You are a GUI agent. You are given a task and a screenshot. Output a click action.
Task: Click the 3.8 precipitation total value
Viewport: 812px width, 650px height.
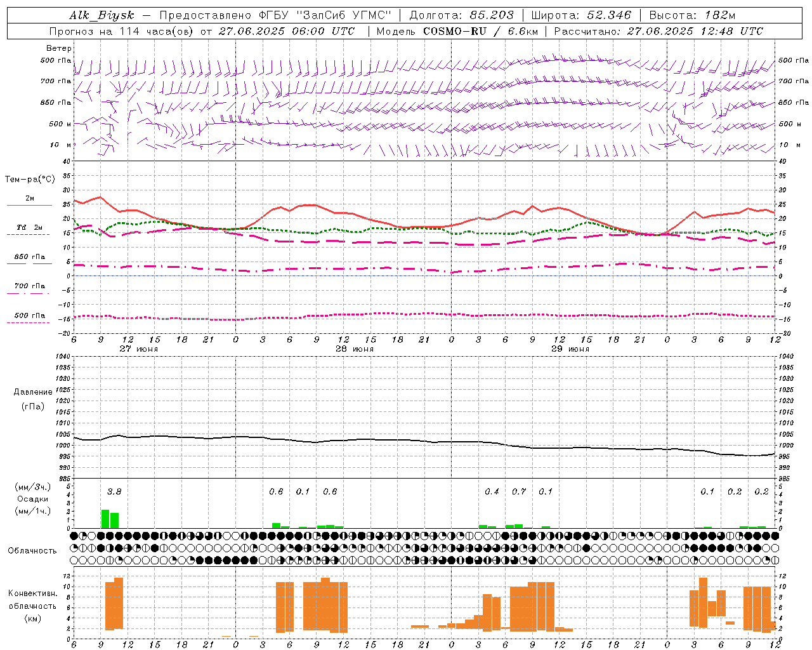[x=114, y=491]
